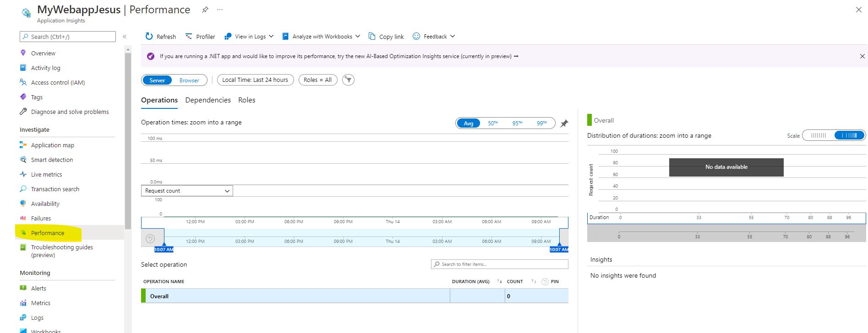The width and height of the screenshot is (868, 333).
Task: Switch to Server view
Action: pos(157,80)
